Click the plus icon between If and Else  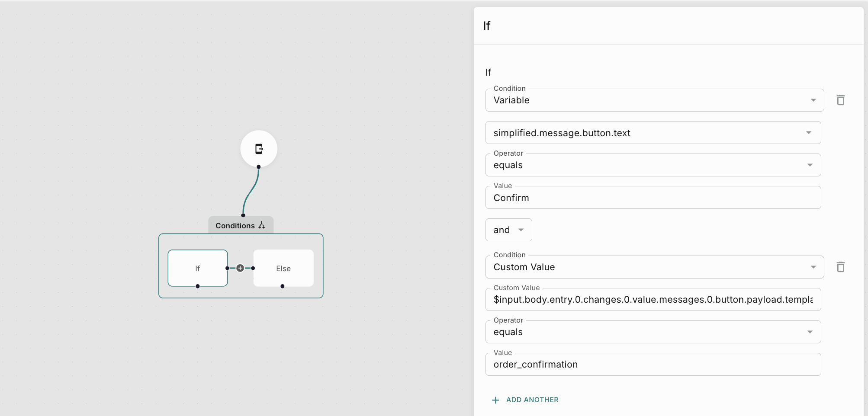click(x=240, y=268)
